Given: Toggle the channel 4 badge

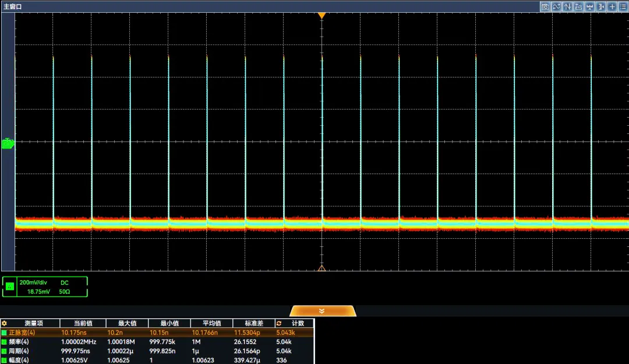Looking at the screenshot, I should point(10,286).
